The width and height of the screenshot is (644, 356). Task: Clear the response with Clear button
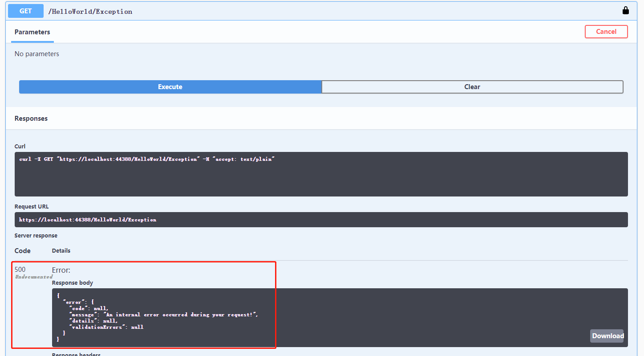pos(472,87)
